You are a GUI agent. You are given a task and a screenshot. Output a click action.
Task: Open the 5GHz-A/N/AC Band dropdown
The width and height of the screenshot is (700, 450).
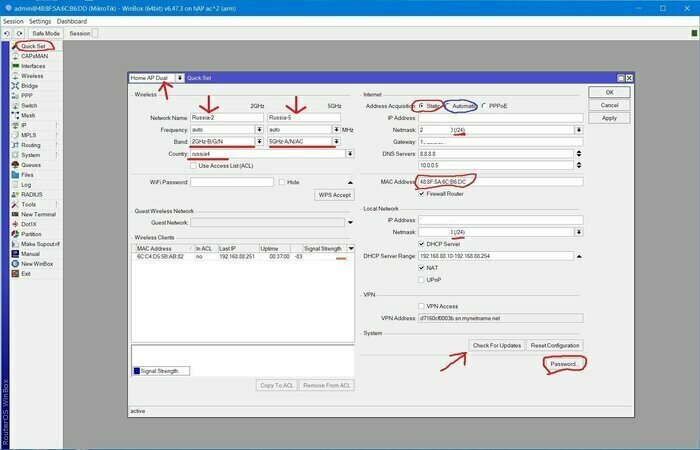(337, 142)
